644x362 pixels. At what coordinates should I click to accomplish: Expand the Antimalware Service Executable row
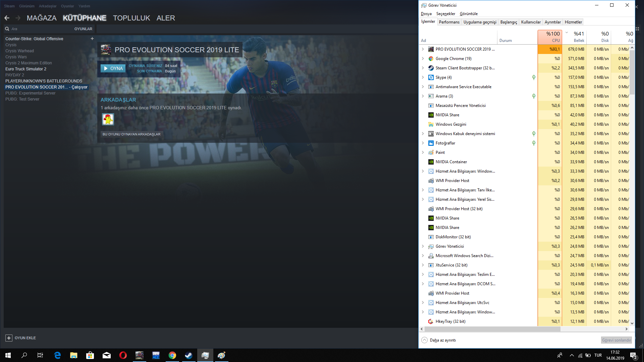(x=423, y=87)
